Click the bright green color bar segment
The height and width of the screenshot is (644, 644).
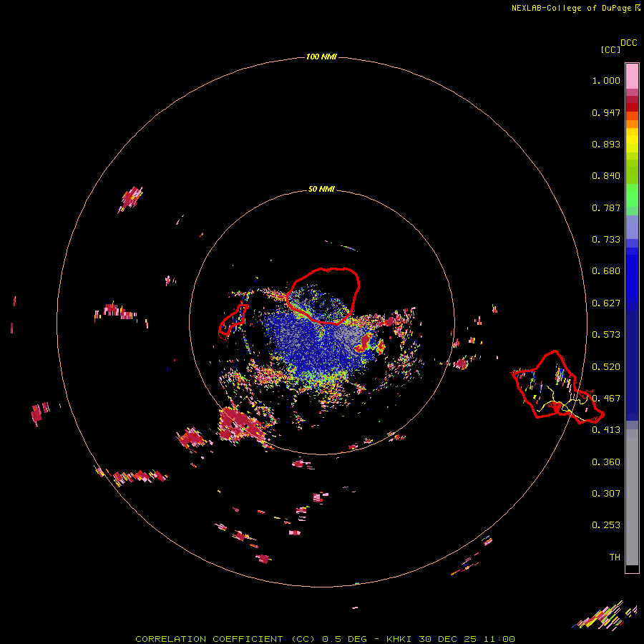coord(632,195)
